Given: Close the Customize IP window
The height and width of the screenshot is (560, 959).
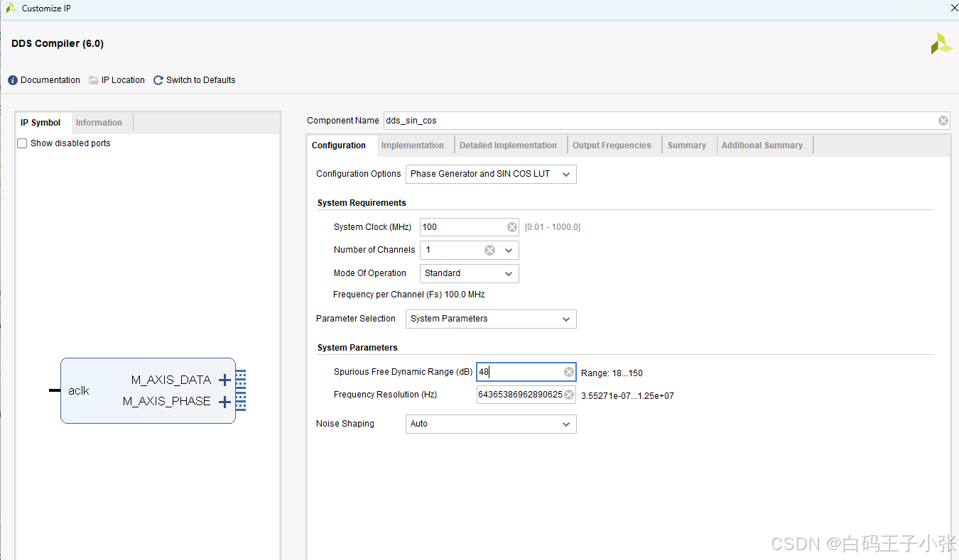Looking at the screenshot, I should (954, 8).
